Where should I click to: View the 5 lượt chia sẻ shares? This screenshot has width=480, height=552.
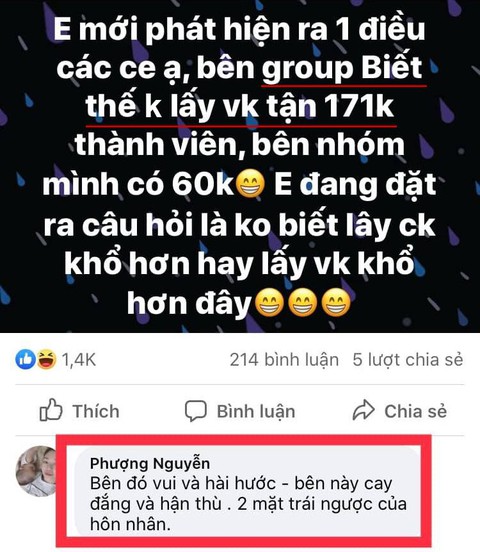408,360
